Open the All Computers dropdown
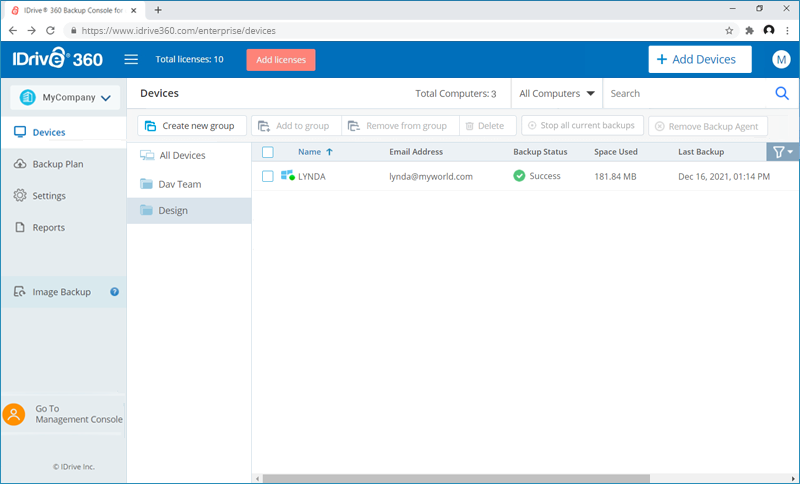Image resolution: width=800 pixels, height=484 pixels. [x=557, y=93]
